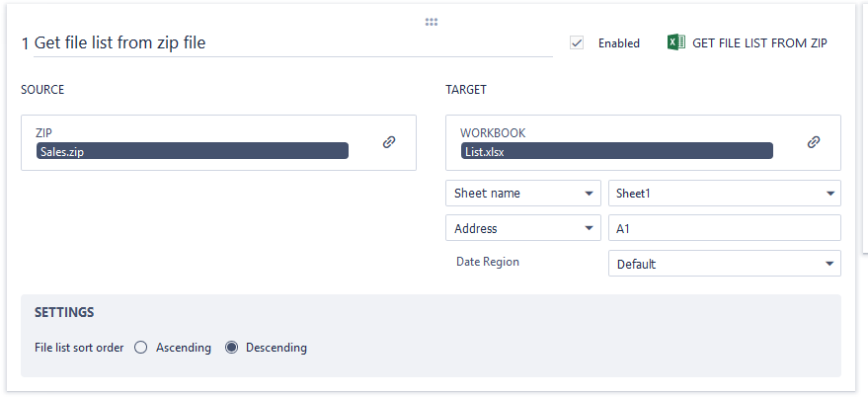
Task: Select Ascending sort order radio button
Action: [x=141, y=348]
